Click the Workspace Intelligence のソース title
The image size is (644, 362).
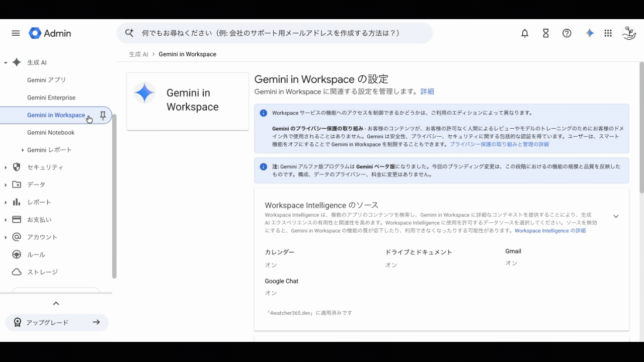click(321, 205)
